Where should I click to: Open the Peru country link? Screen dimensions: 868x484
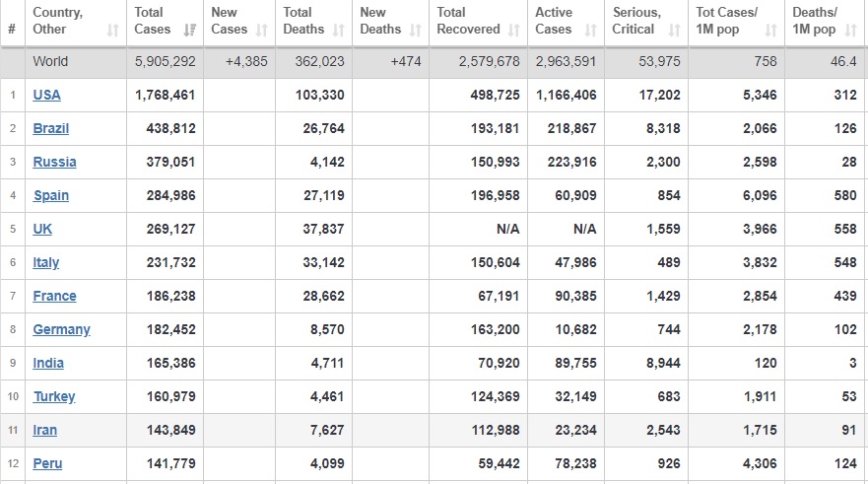coord(47,463)
